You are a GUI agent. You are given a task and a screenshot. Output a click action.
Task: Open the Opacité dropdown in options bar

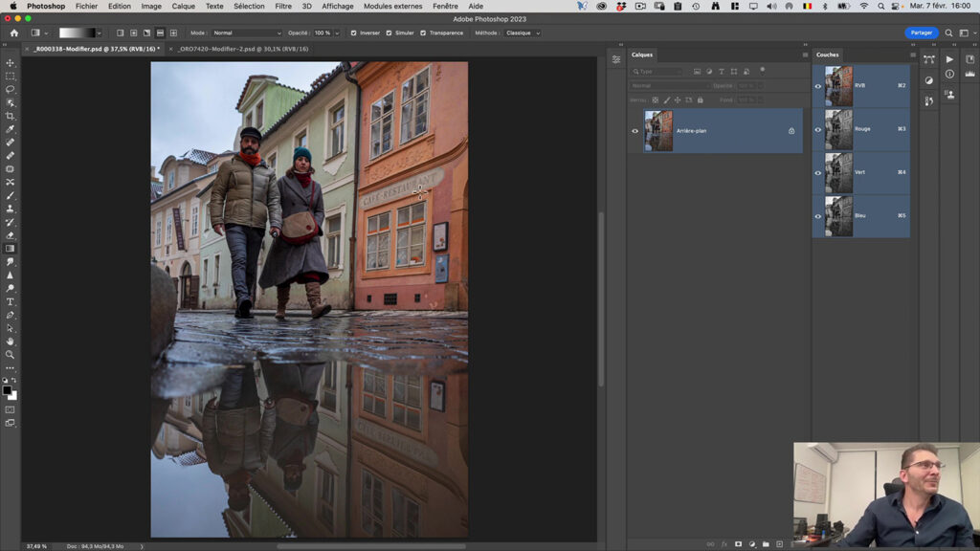337,32
